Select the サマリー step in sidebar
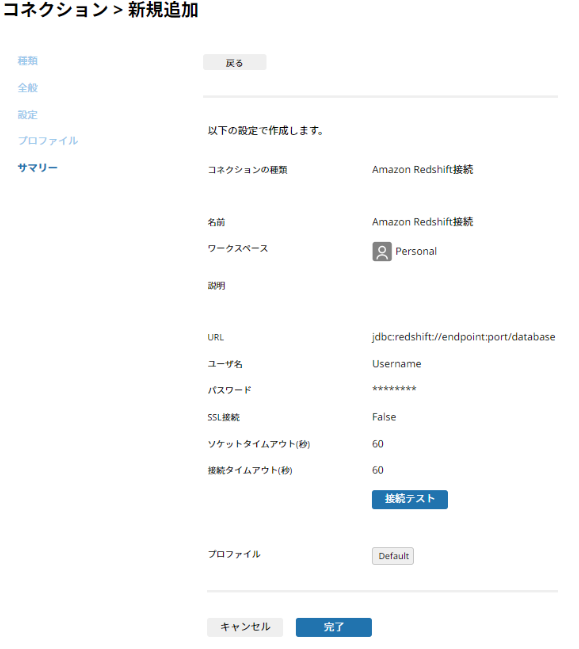579x649 pixels. pos(38,168)
